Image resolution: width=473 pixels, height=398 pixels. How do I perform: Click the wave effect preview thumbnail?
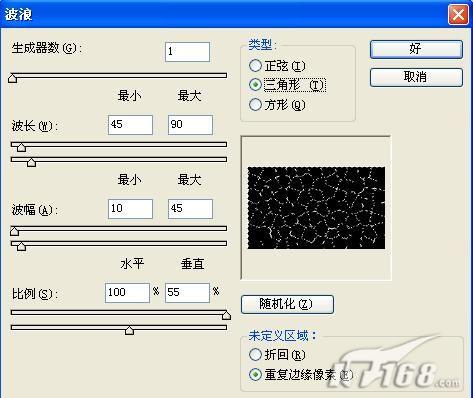[x=316, y=208]
